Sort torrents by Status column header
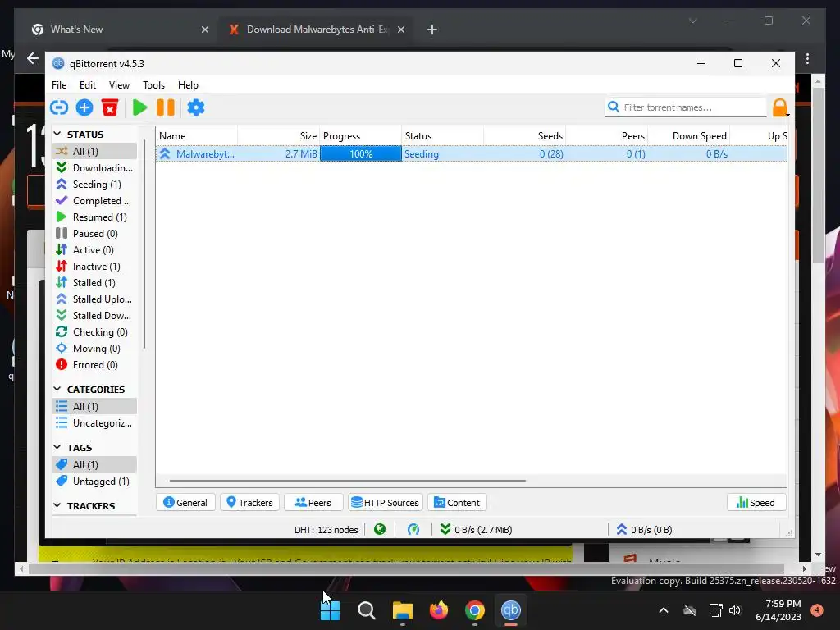 [x=442, y=136]
